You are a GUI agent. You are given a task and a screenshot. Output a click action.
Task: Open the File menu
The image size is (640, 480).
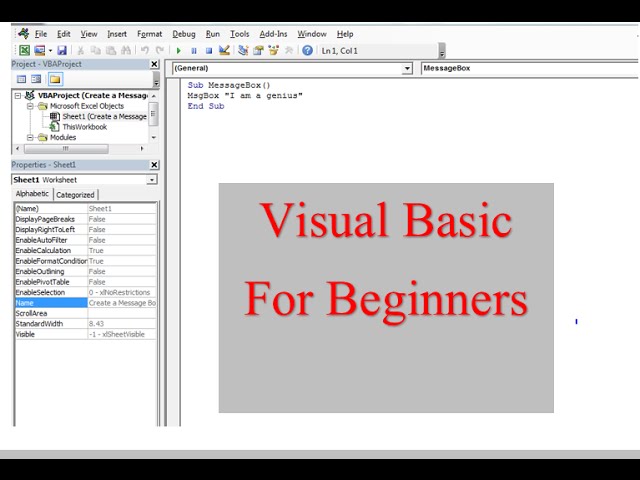pyautogui.click(x=41, y=34)
